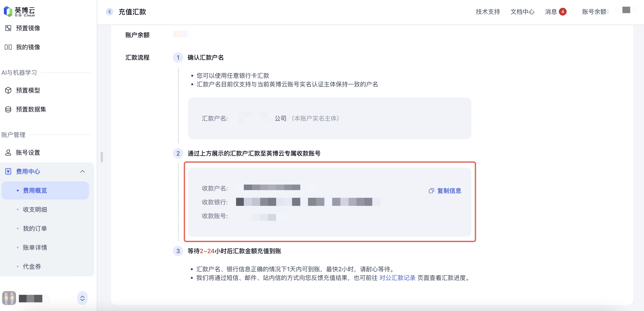The height and width of the screenshot is (311, 644).
Task: Open 文档中心 from the top bar
Action: tap(522, 12)
